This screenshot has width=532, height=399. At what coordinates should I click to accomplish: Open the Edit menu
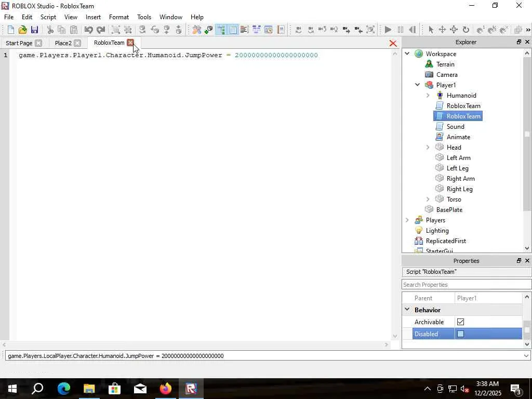click(27, 17)
